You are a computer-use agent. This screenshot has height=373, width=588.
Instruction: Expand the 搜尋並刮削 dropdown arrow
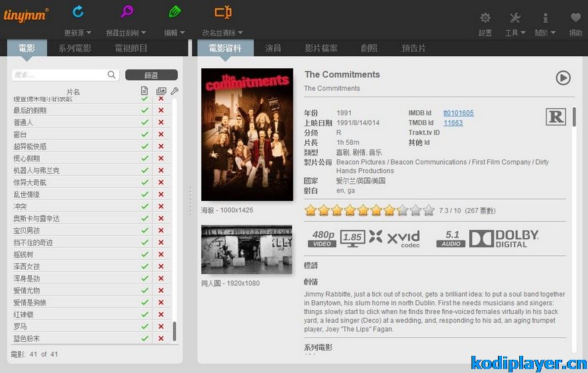(144, 33)
